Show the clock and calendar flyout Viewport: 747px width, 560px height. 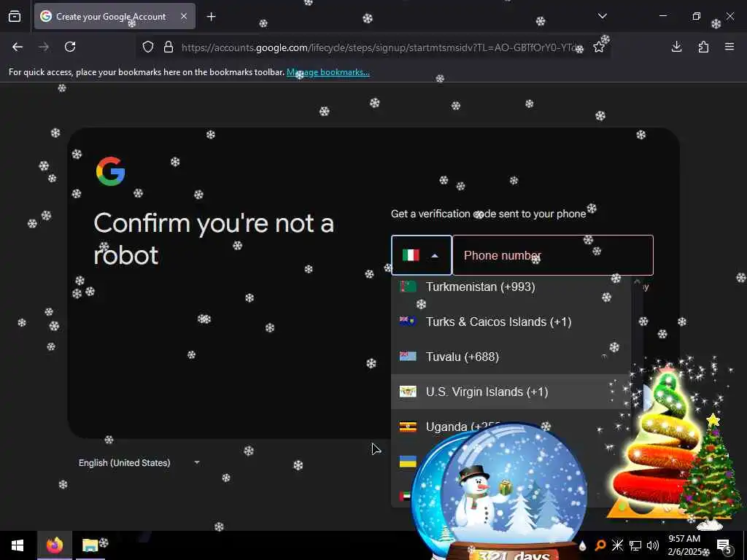[684, 545]
